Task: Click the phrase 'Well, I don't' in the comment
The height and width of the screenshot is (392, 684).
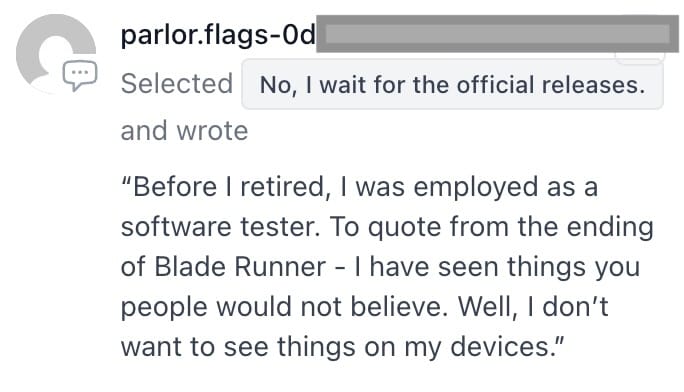Action: pos(533,307)
